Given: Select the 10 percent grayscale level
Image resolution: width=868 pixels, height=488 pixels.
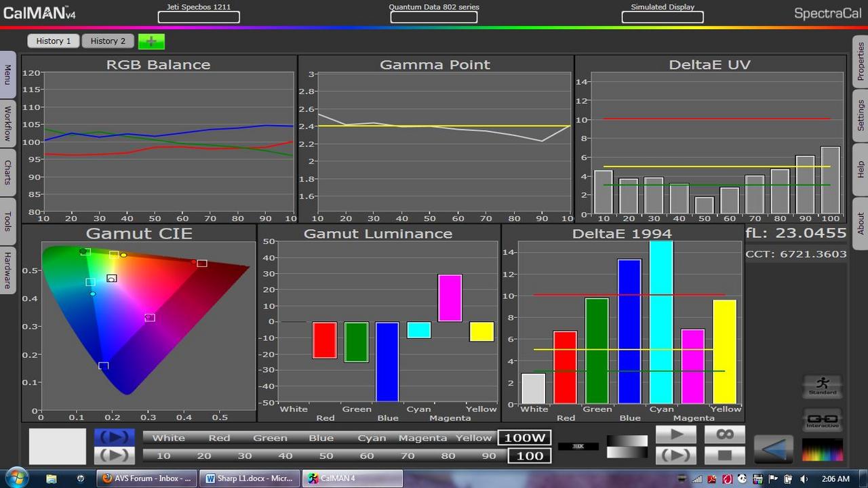Looking at the screenshot, I should [163, 455].
